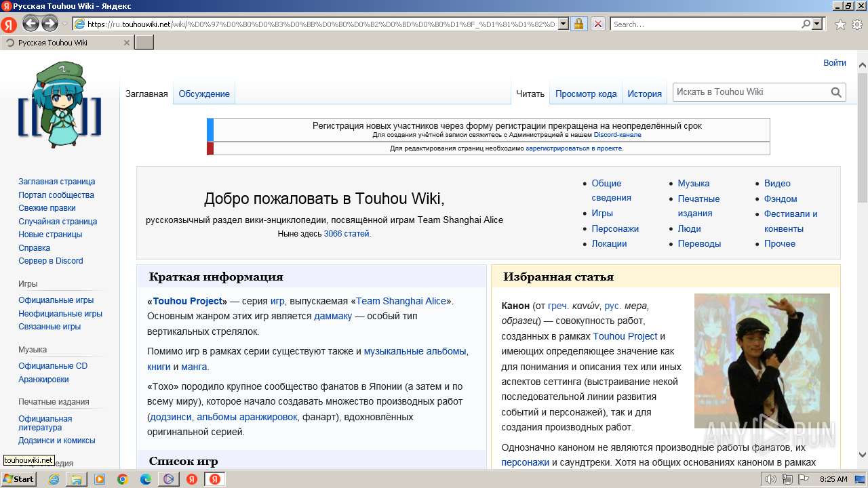Open Общие сведения portal link

pos(612,190)
